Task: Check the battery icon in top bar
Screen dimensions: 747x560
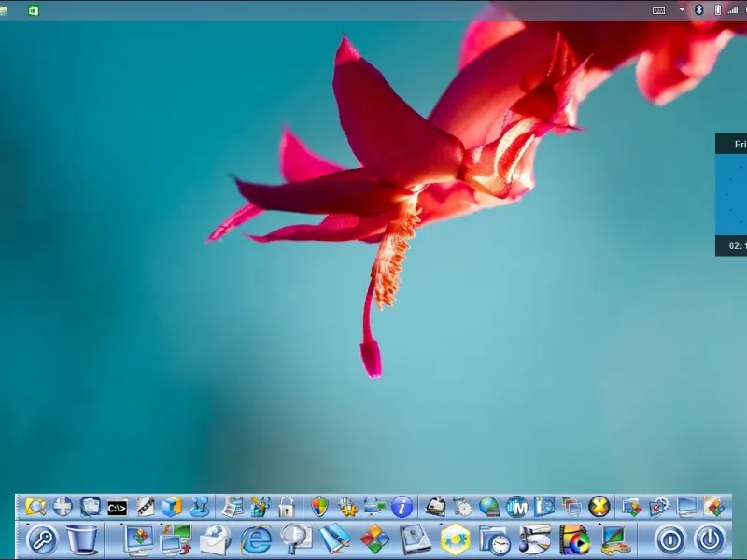Action: coord(717,9)
